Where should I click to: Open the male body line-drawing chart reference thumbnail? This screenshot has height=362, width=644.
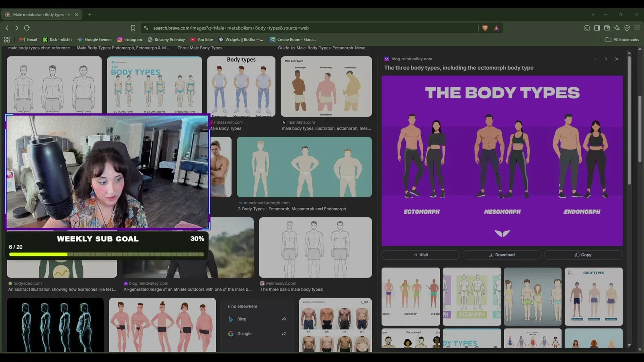(x=54, y=85)
